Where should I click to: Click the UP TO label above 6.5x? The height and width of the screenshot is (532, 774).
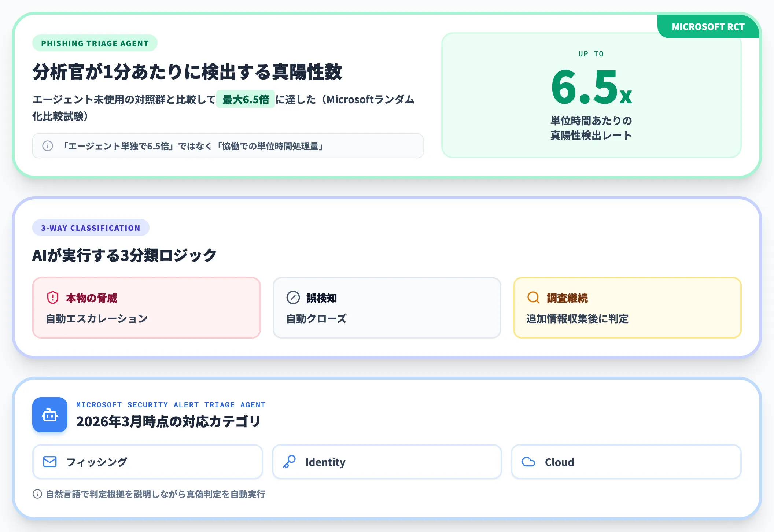591,54
